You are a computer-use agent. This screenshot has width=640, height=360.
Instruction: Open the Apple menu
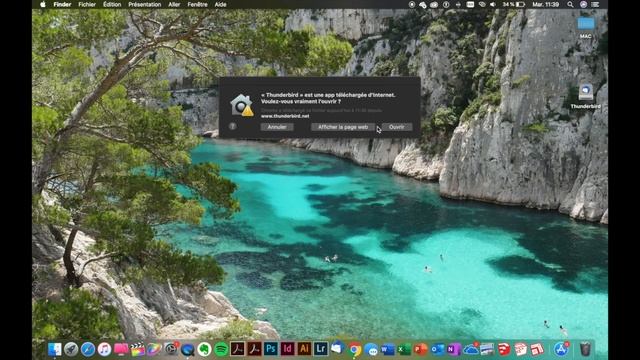(42, 4)
